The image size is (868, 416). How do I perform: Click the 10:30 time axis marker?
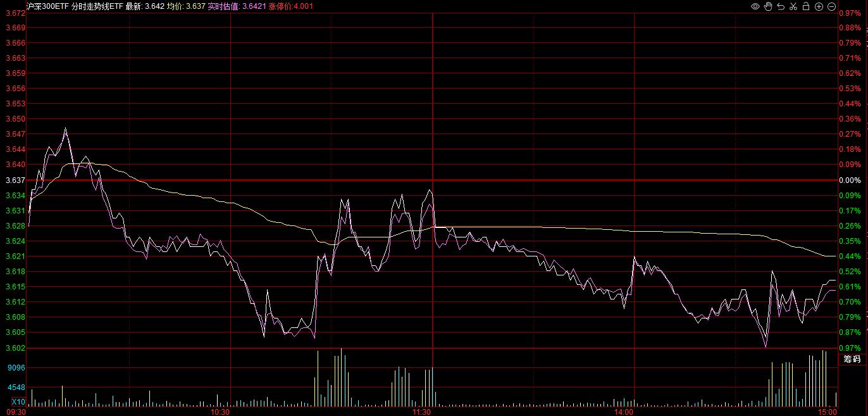(220, 412)
